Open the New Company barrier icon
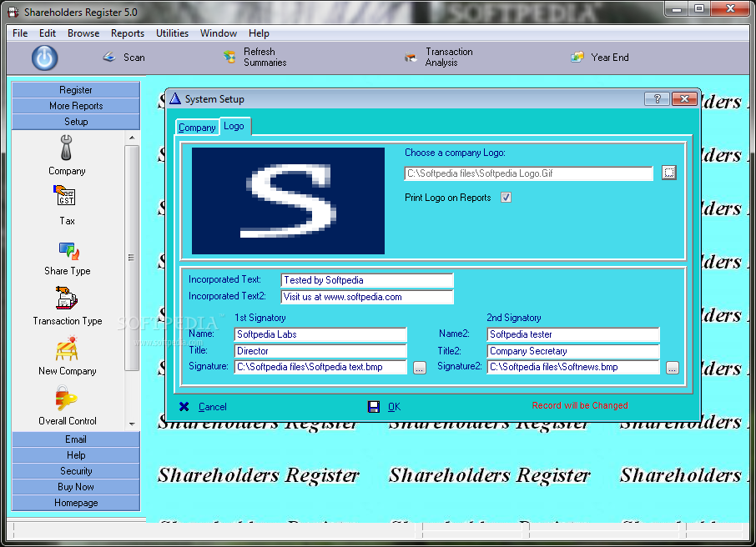 coord(67,348)
